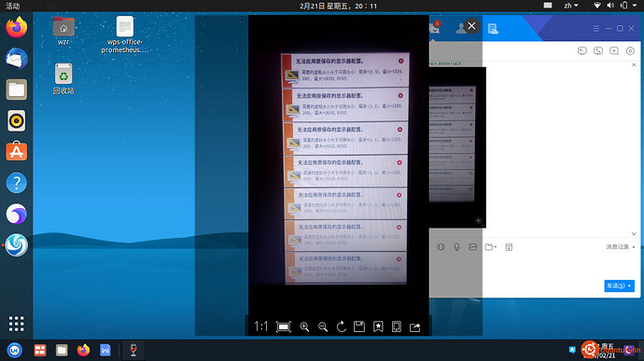The width and height of the screenshot is (644, 361).
Task: Take a screenshot via chat toolbar
Action: (x=509, y=247)
